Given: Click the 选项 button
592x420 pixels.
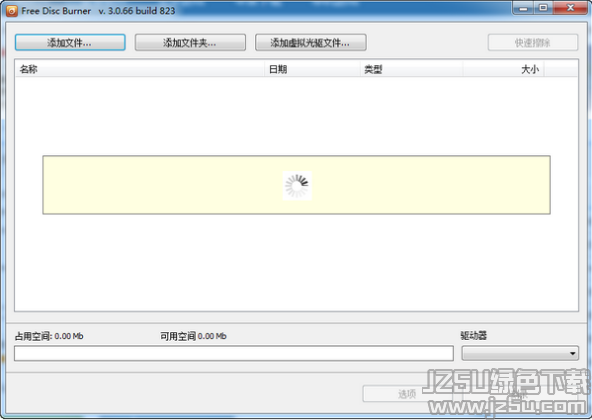Looking at the screenshot, I should 407,394.
